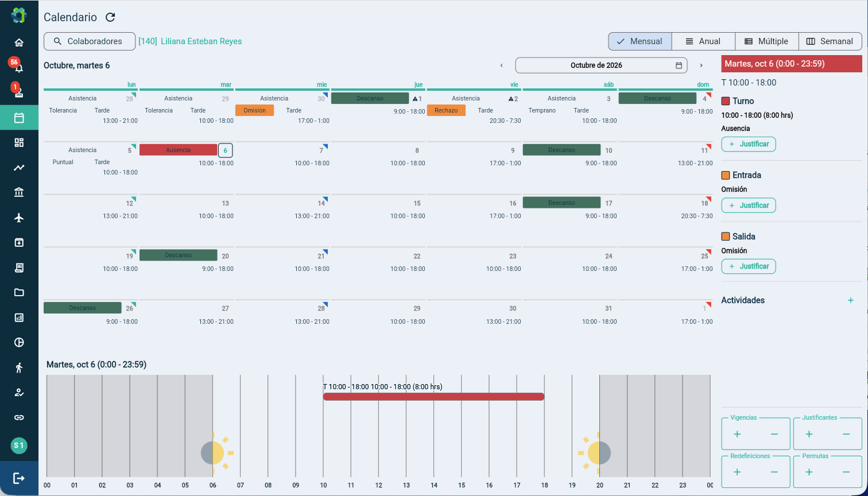Open the trend line analytics icon
This screenshot has height=496, width=868.
19,168
